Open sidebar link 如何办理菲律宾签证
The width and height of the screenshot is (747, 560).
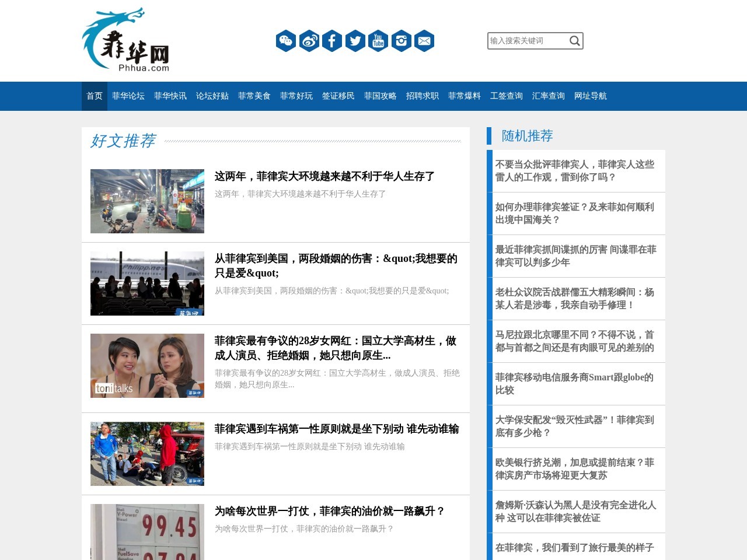(575, 213)
